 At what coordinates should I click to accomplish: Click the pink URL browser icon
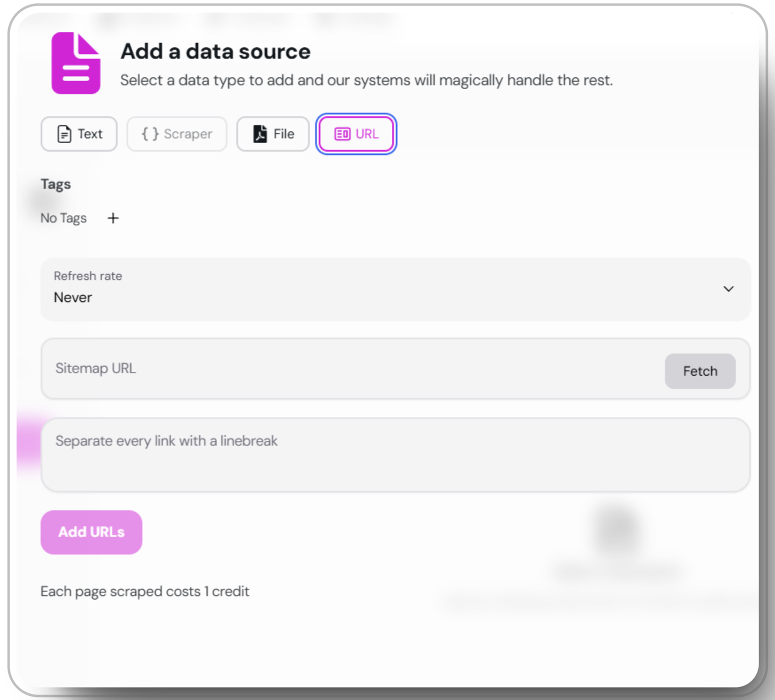pos(342,134)
